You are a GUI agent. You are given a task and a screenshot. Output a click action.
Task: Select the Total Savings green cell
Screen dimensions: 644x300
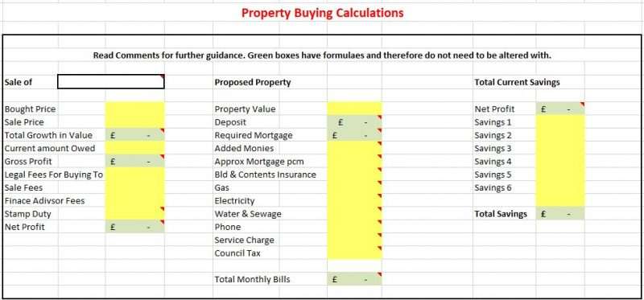[x=560, y=214]
